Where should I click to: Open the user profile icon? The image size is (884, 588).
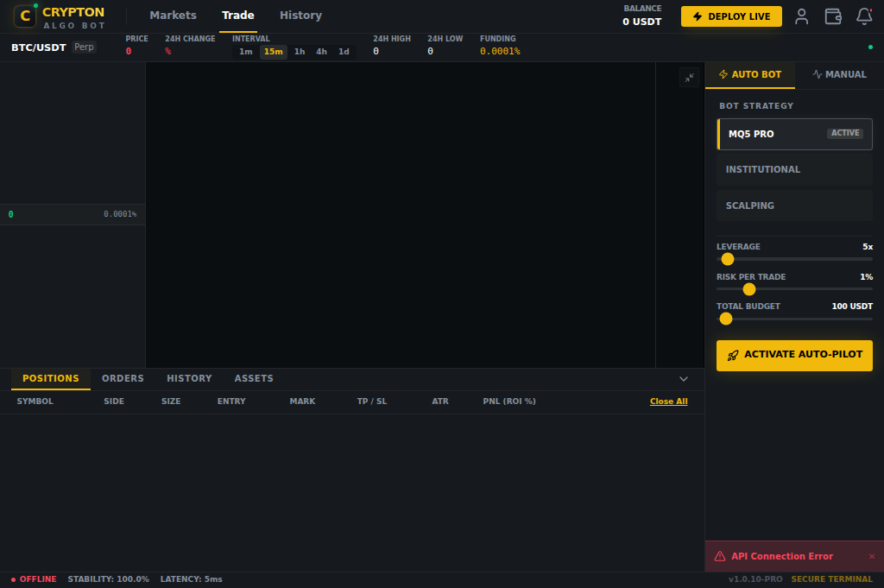(x=801, y=16)
